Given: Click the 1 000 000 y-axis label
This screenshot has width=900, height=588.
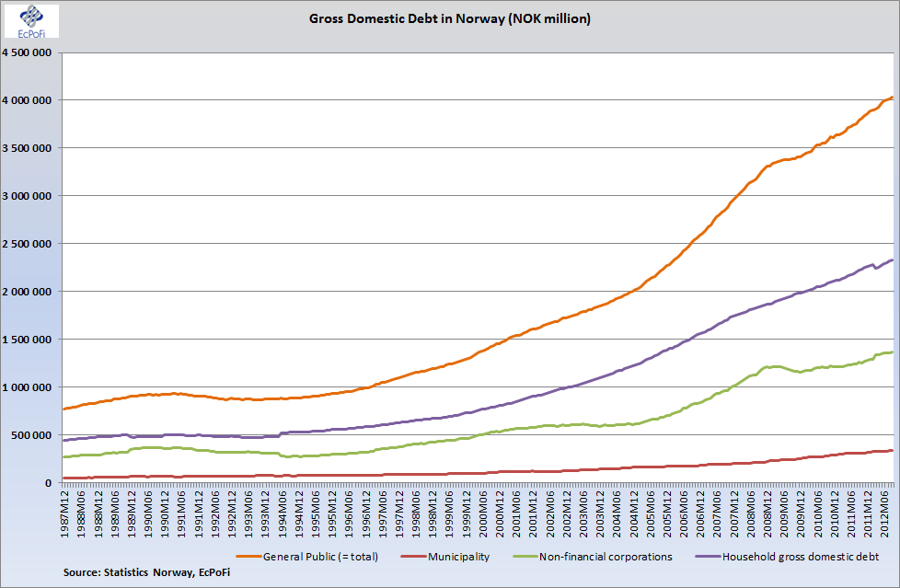Looking at the screenshot, I should [x=29, y=387].
